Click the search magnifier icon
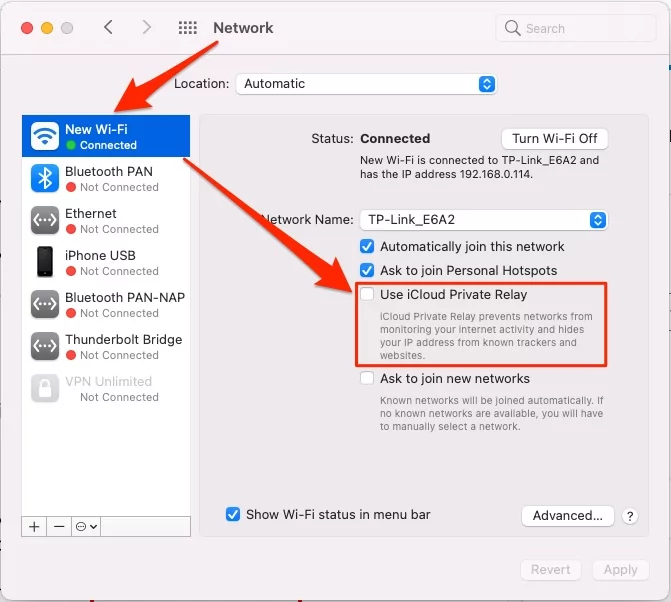 click(512, 28)
